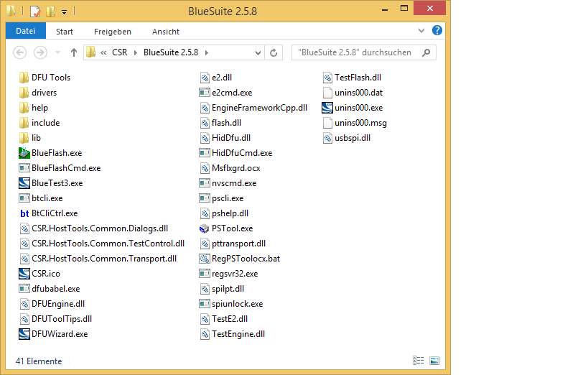588x375 pixels.
Task: Expand subfolders arrow after BlueSuite 2.5.8
Action: [x=207, y=52]
